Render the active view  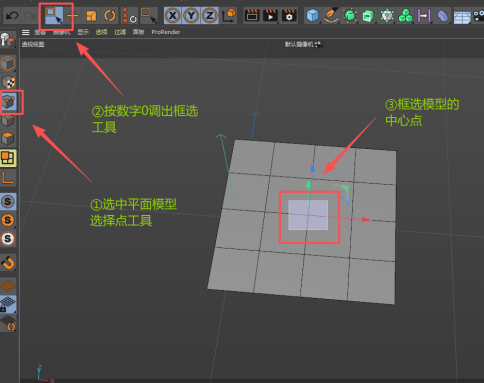pyautogui.click(x=252, y=16)
